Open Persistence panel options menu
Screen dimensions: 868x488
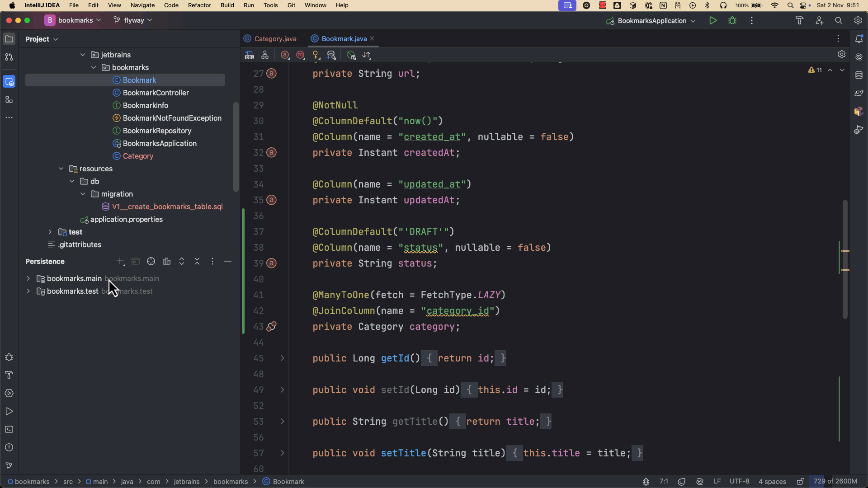pyautogui.click(x=212, y=261)
